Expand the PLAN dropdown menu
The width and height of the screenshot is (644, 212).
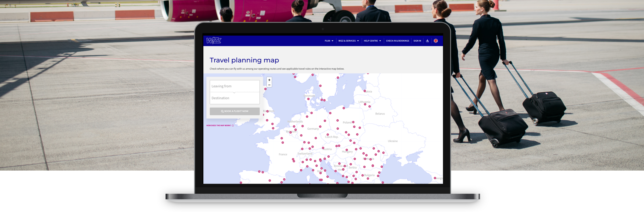[x=329, y=41]
